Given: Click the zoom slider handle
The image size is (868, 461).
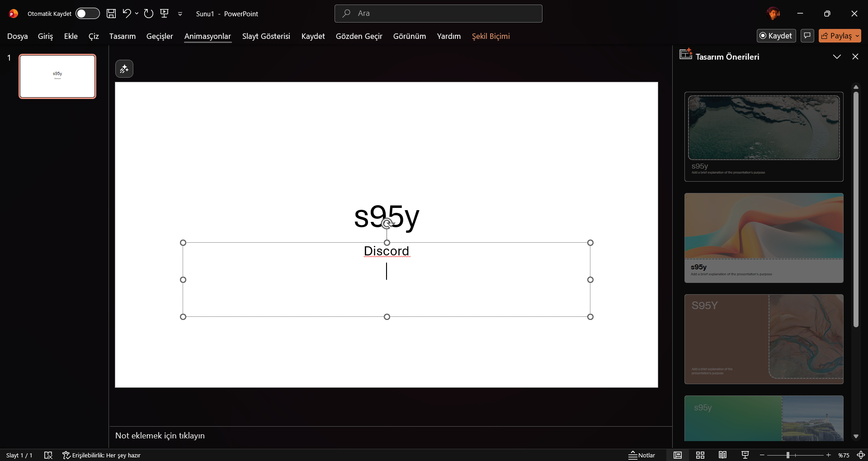Looking at the screenshot, I should [788, 455].
